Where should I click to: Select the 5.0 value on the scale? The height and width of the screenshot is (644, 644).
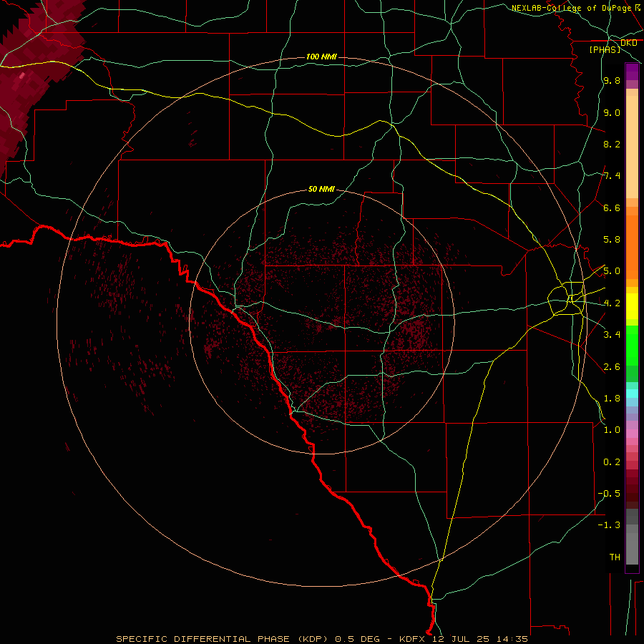(x=612, y=271)
